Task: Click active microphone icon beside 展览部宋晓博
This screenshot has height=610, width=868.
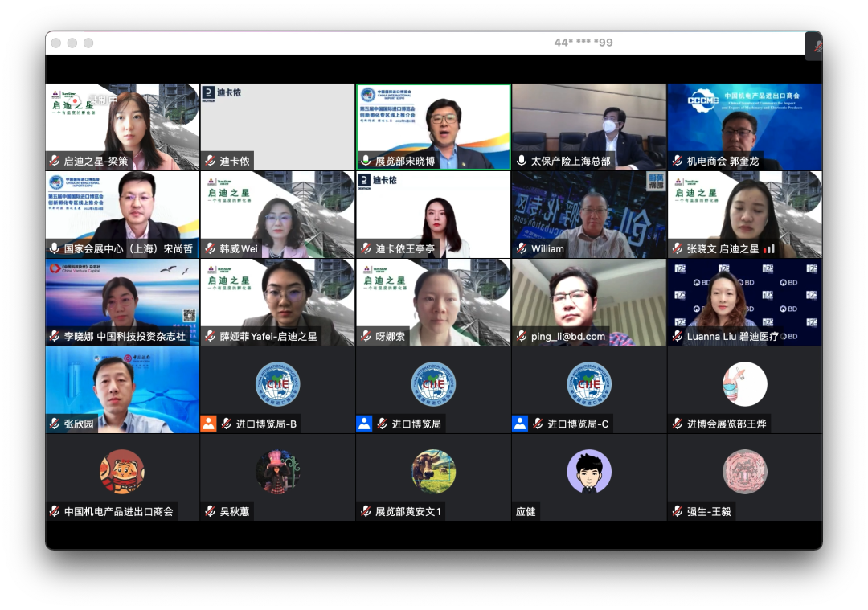Action: tap(366, 161)
